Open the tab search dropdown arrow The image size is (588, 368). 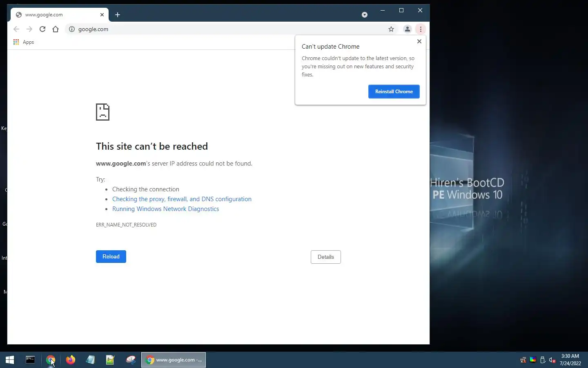(x=365, y=15)
